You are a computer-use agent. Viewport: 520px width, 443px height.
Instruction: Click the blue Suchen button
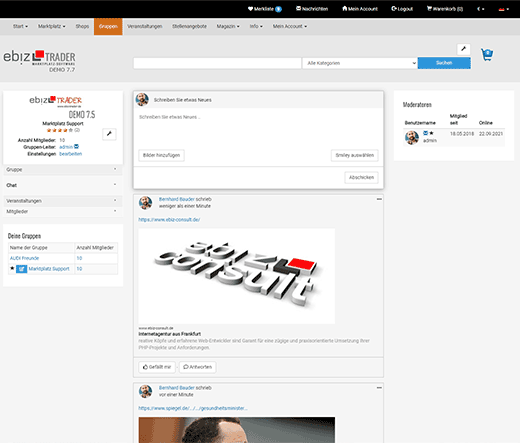click(x=444, y=63)
